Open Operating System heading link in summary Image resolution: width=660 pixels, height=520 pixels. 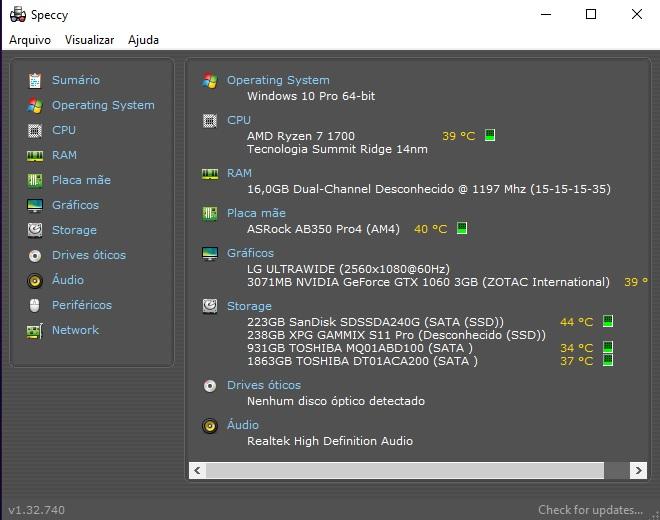(278, 80)
